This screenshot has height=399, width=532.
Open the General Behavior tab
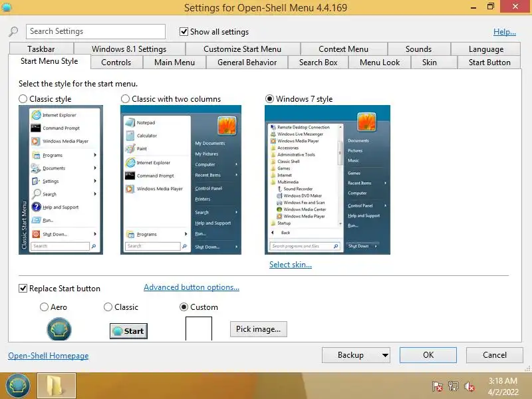[x=247, y=63]
